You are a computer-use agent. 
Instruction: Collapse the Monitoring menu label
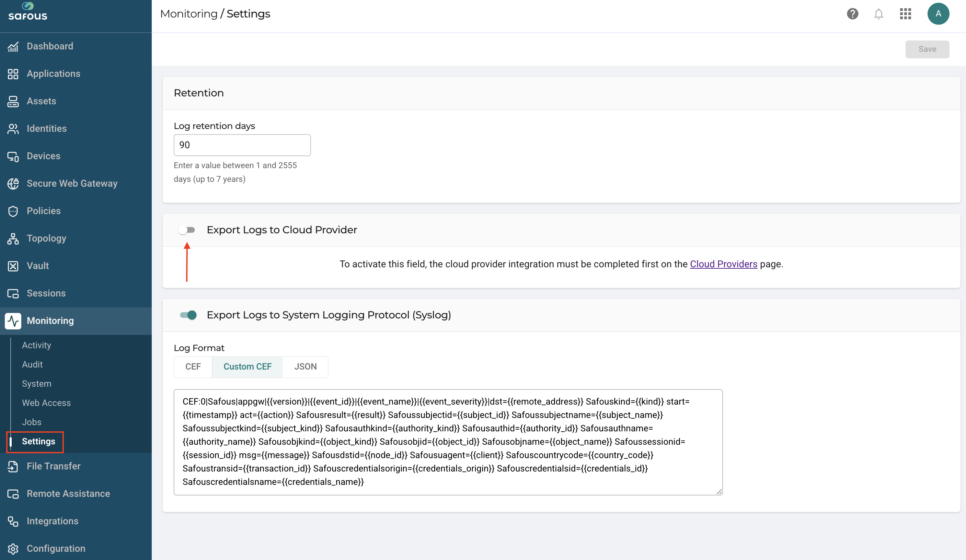pyautogui.click(x=50, y=321)
